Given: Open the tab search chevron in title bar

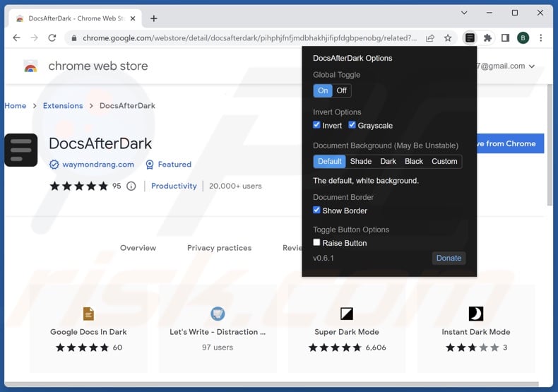Looking at the screenshot, I should pos(464,13).
